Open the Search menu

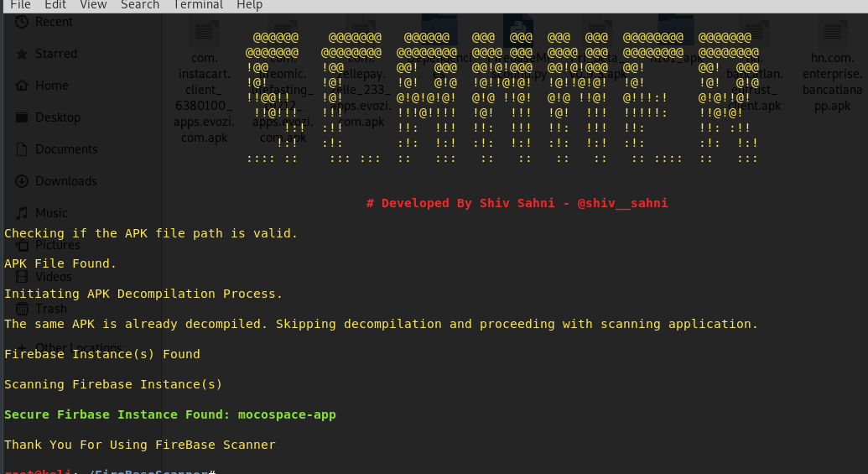(x=139, y=5)
